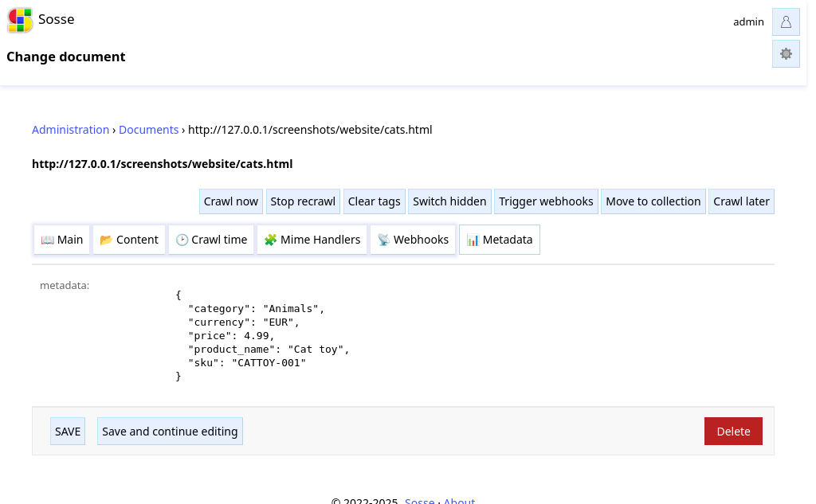The height and width of the screenshot is (504, 816).
Task: Open the settings gear menu
Action: click(786, 54)
